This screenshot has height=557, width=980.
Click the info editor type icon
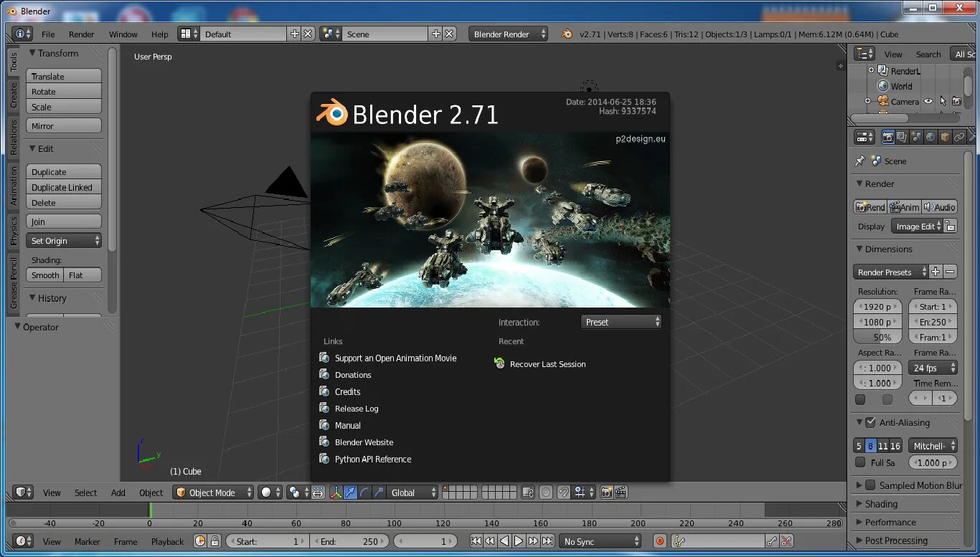click(23, 34)
